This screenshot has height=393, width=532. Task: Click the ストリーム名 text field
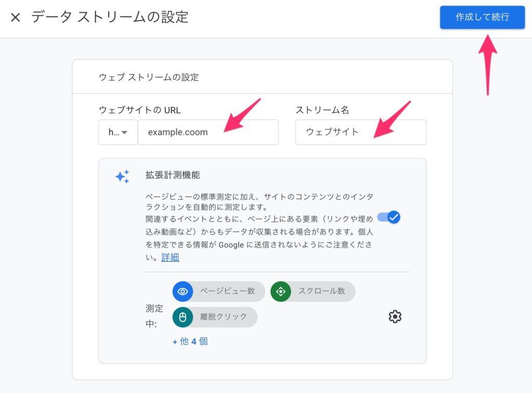(x=361, y=132)
